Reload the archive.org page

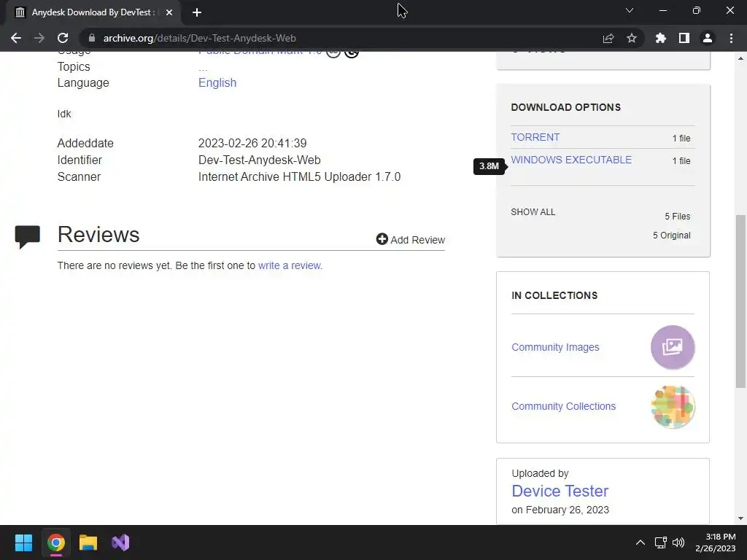(x=63, y=38)
